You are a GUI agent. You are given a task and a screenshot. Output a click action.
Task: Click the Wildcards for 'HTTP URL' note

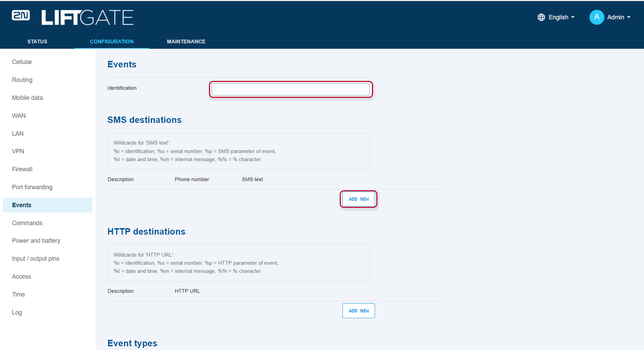point(238,263)
